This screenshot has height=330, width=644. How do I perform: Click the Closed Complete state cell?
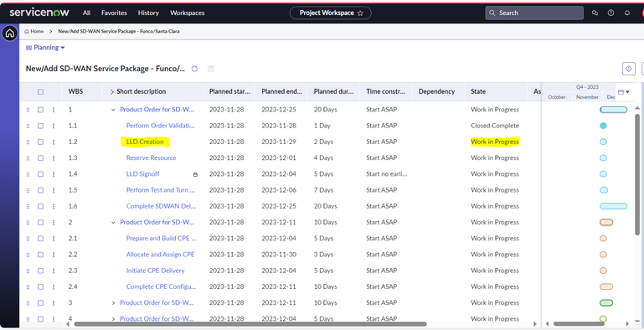tap(495, 126)
